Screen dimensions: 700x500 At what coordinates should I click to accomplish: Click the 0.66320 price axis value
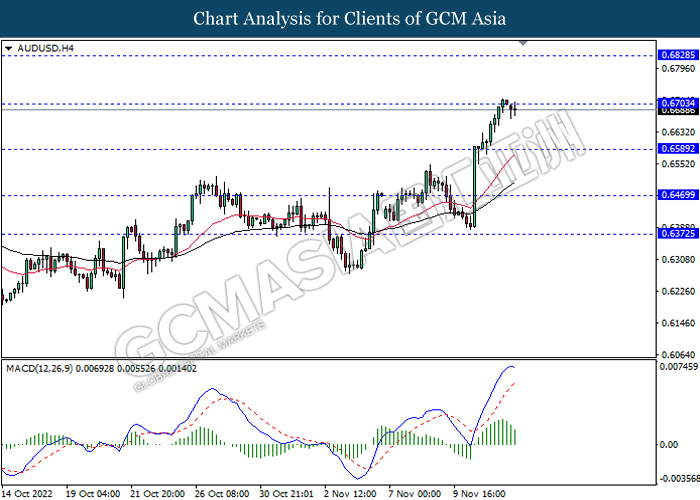(x=678, y=132)
